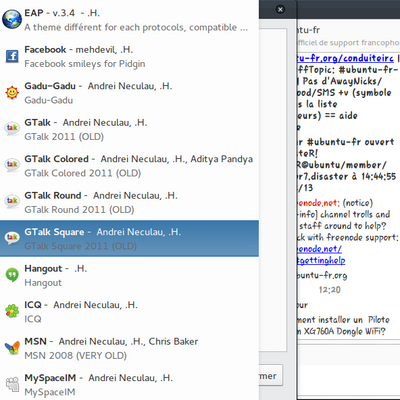Image resolution: width=400 pixels, height=400 pixels.
Task: Click 'GTalk Square 2011 (OLD)' description
Action: point(80,246)
